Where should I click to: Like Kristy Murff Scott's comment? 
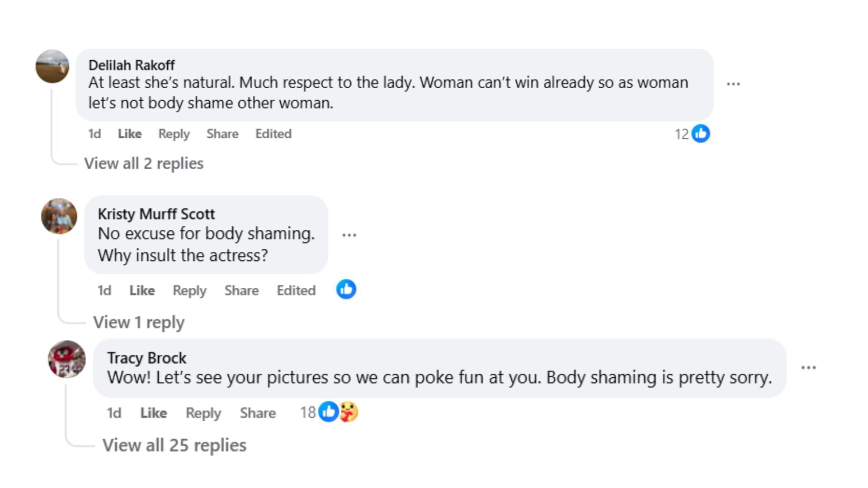[142, 291]
